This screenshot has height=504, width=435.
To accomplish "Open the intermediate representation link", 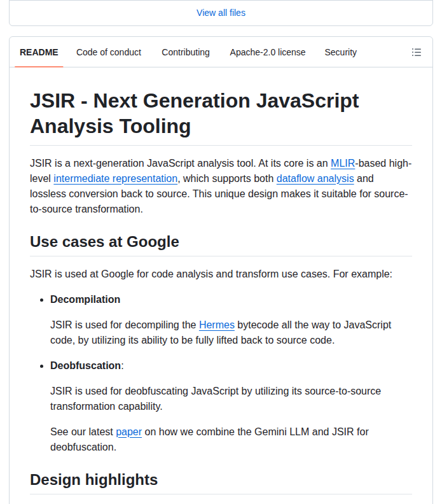I will click(115, 178).
